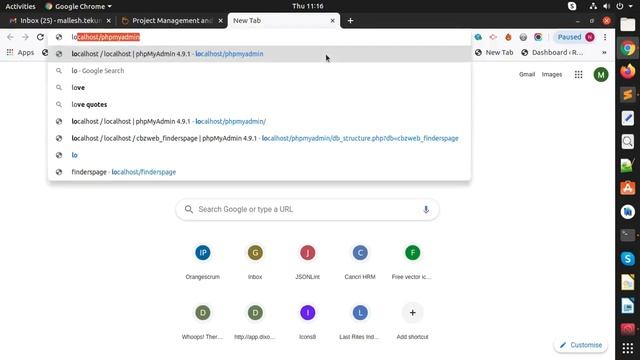Image resolution: width=640 pixels, height=360 pixels.
Task: Open the Google apps grid
Action: point(578,74)
